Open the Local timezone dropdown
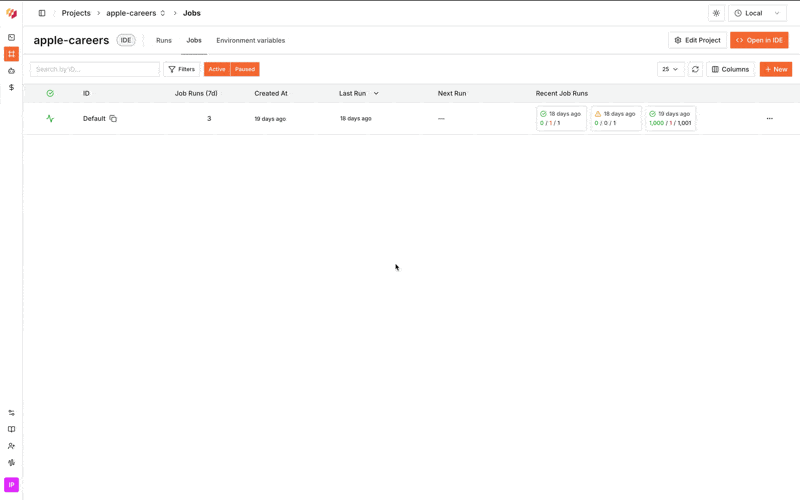This screenshot has height=500, width=800. tap(757, 13)
